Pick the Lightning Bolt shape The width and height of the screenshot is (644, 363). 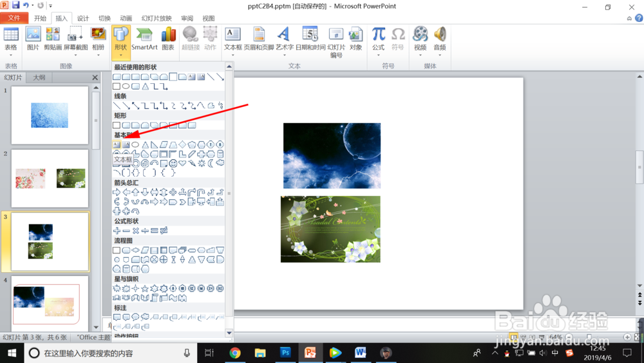pyautogui.click(x=192, y=163)
